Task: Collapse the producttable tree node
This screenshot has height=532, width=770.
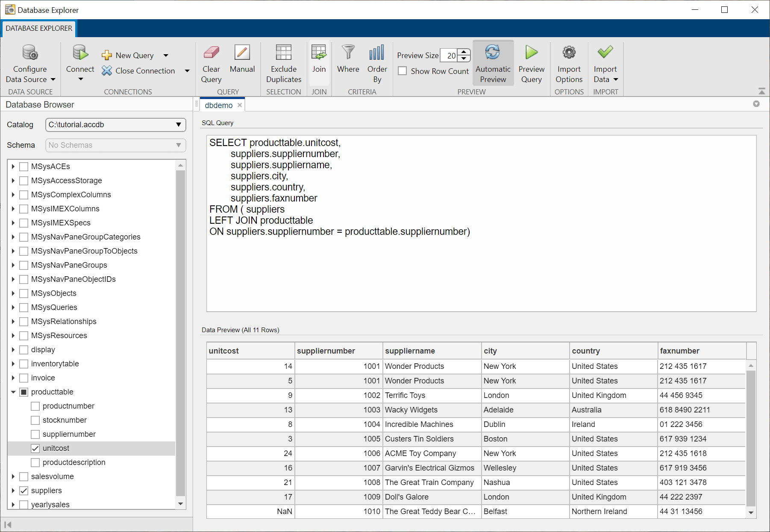Action: [x=13, y=392]
